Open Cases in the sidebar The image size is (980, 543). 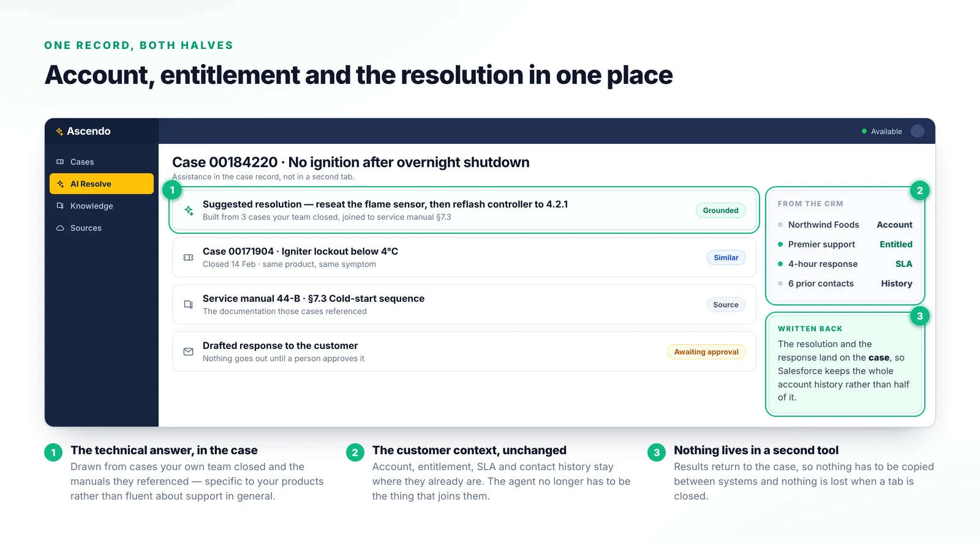tap(101, 162)
